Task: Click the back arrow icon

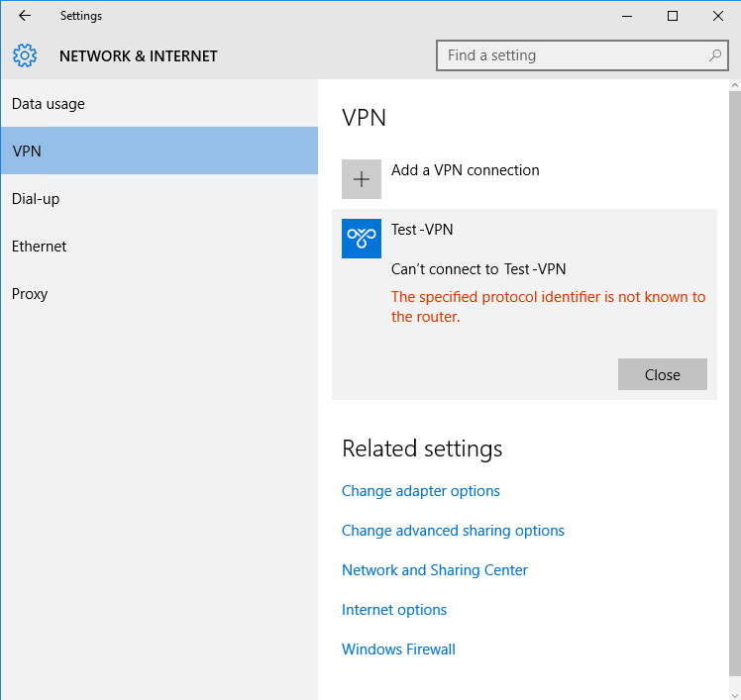Action: pyautogui.click(x=25, y=16)
